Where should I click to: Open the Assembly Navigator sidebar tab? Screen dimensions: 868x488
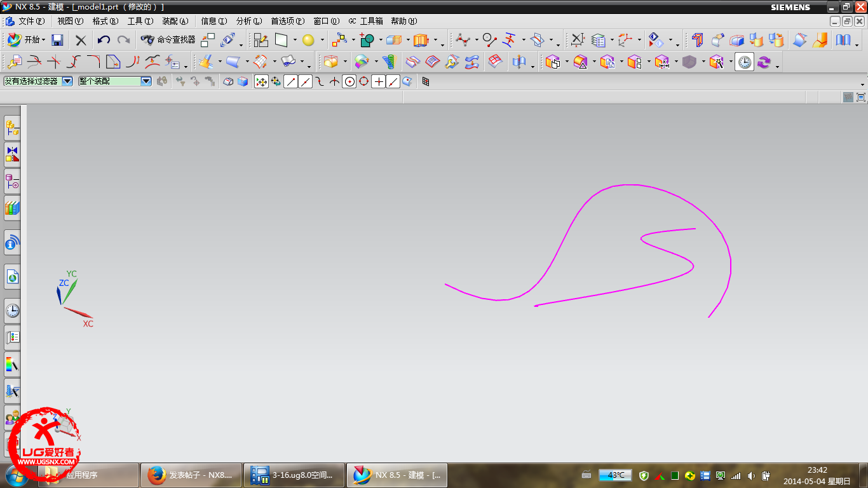[x=12, y=128]
